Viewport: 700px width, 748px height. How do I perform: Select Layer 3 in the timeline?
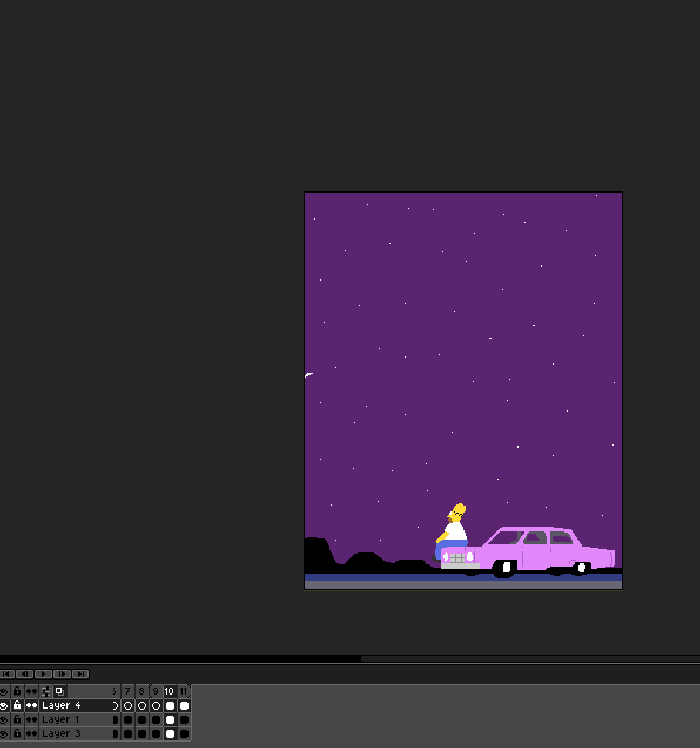[x=75, y=733]
